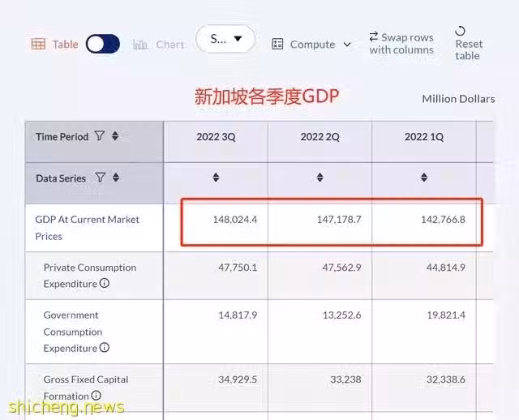Sort the 2022 1Q column
Screen dimensions: 519x420
tap(424, 177)
